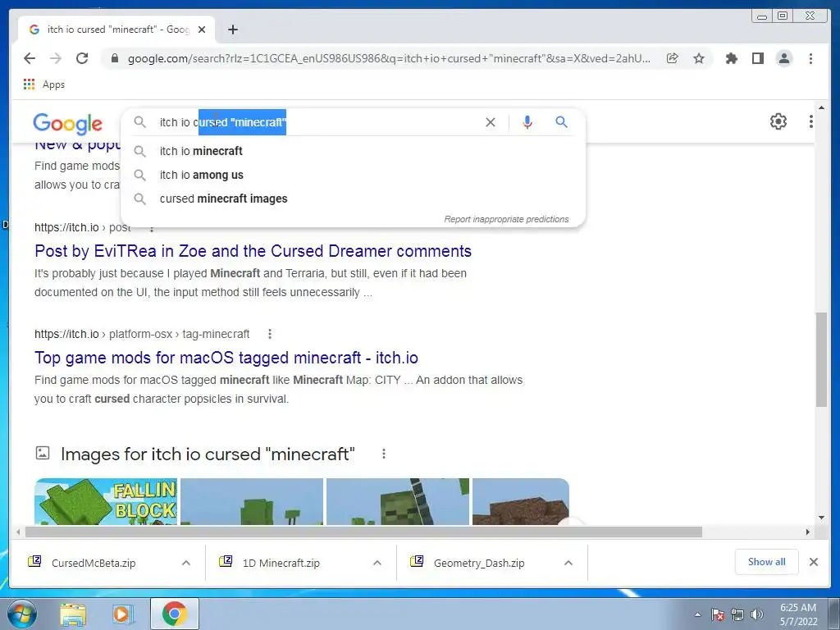840x630 pixels.
Task: Select suggestion cursed minecraft images
Action: 353,199
